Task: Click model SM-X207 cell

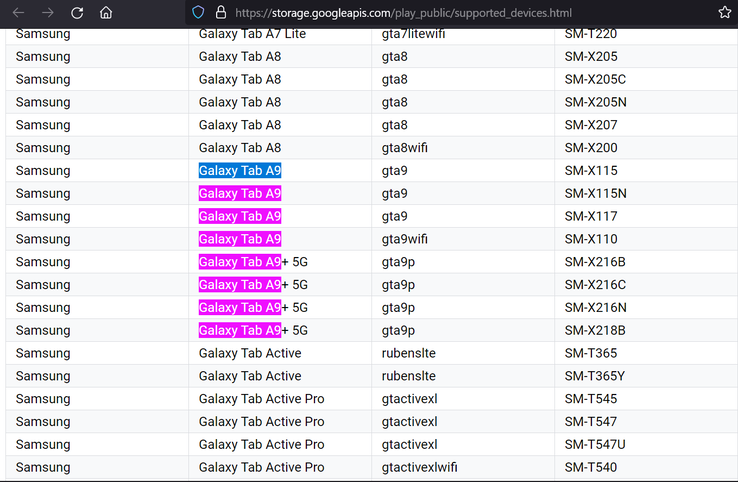Action: (591, 125)
